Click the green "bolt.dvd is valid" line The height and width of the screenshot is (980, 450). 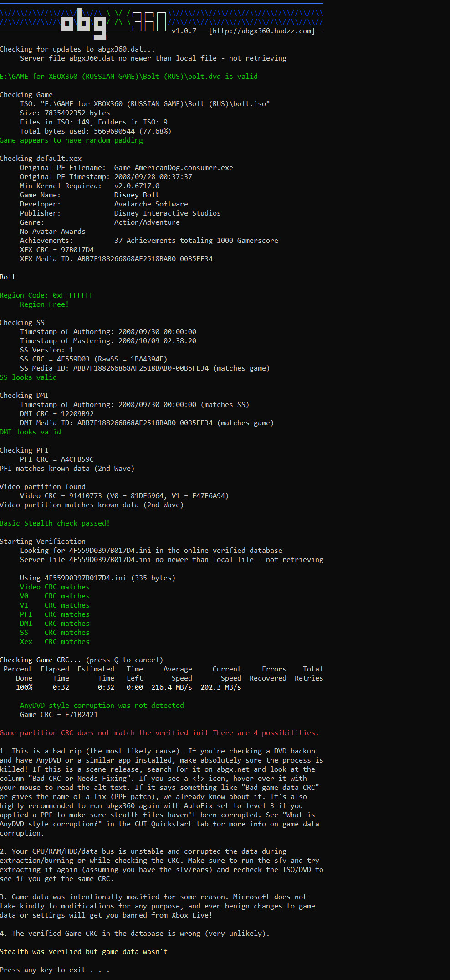129,77
